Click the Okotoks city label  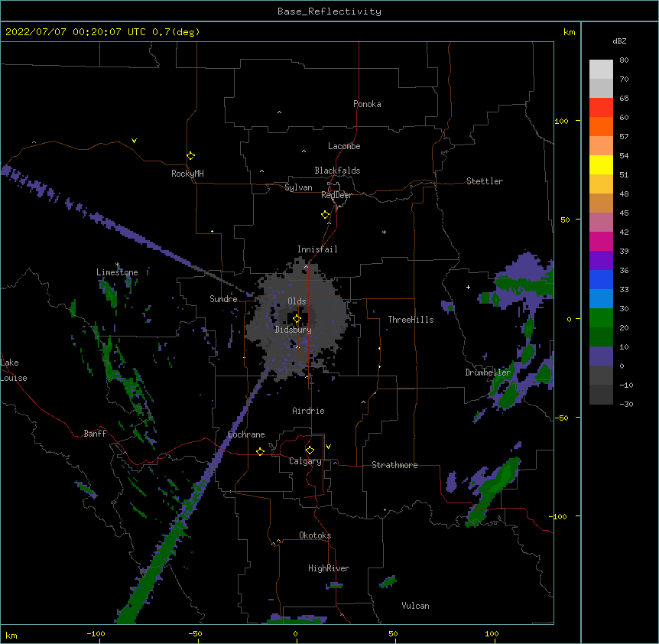tap(315, 535)
